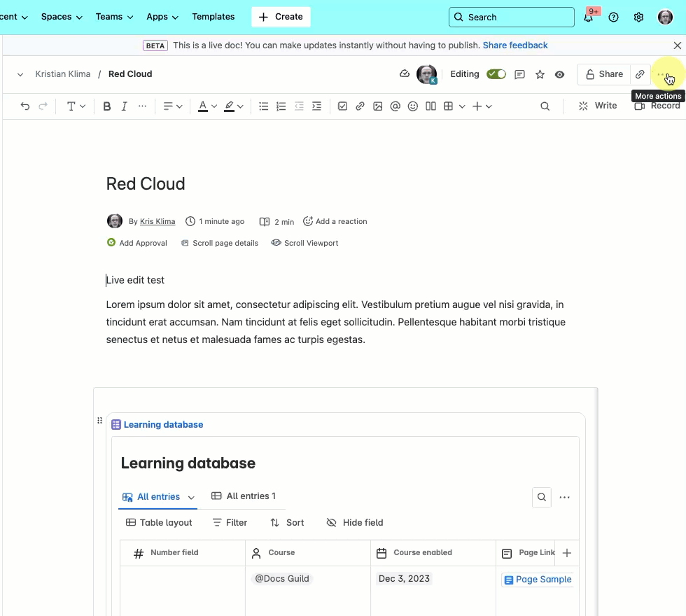Insert an image into the document
Viewport: 686px width, 616px height.
click(378, 106)
